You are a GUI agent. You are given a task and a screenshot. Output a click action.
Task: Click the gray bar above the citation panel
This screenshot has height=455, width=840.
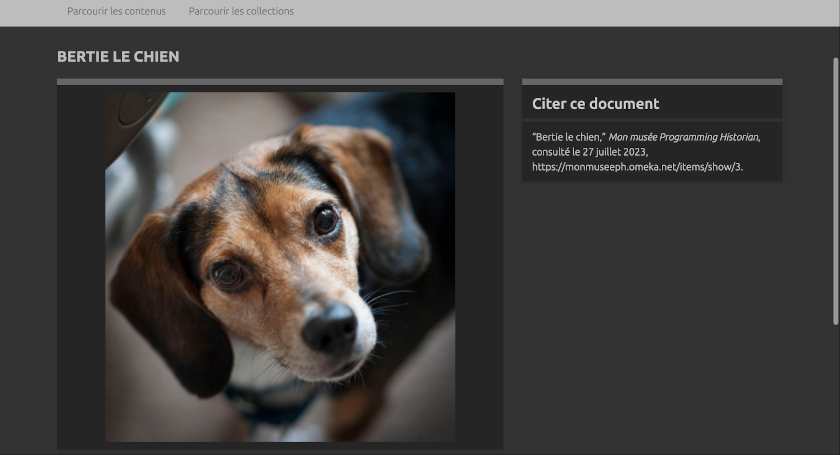point(651,82)
